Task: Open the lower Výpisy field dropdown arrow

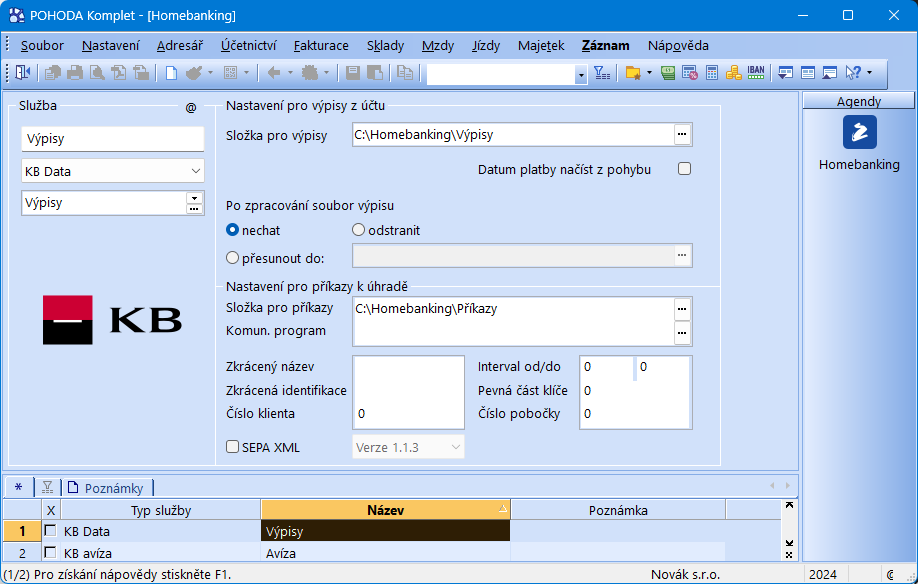Action: (x=194, y=198)
